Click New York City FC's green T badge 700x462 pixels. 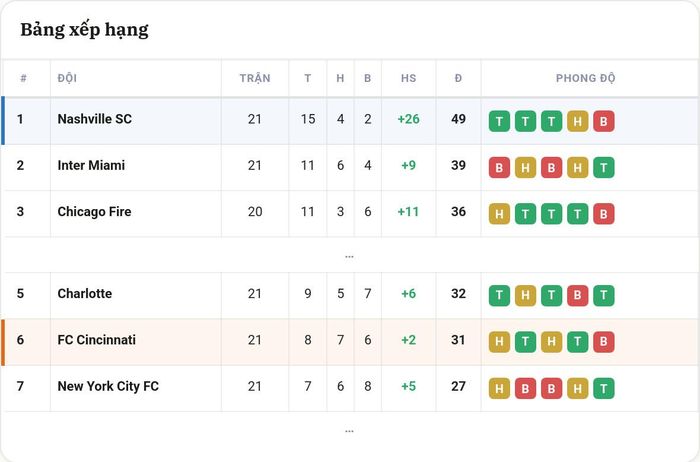(604, 388)
